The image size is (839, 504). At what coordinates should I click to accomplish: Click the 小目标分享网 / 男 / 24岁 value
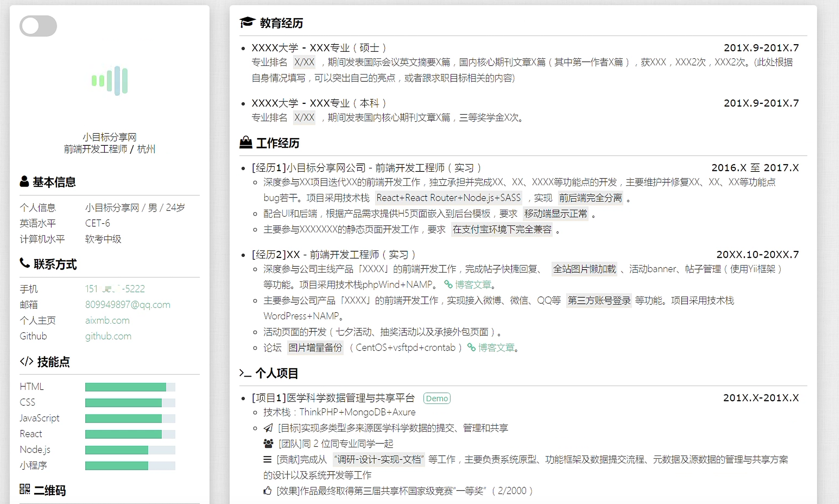[135, 208]
